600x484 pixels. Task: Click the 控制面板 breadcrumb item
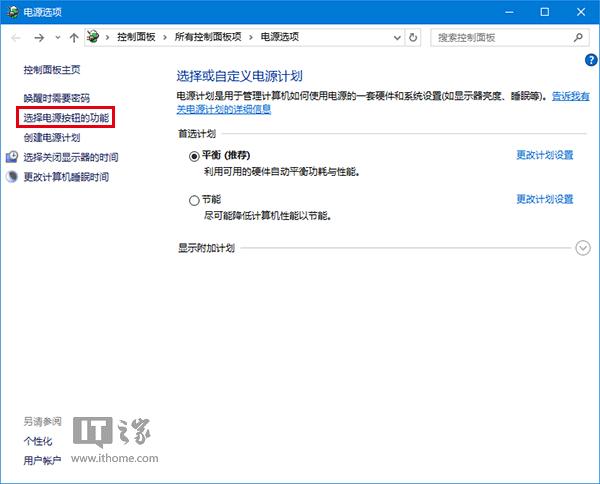point(136,37)
